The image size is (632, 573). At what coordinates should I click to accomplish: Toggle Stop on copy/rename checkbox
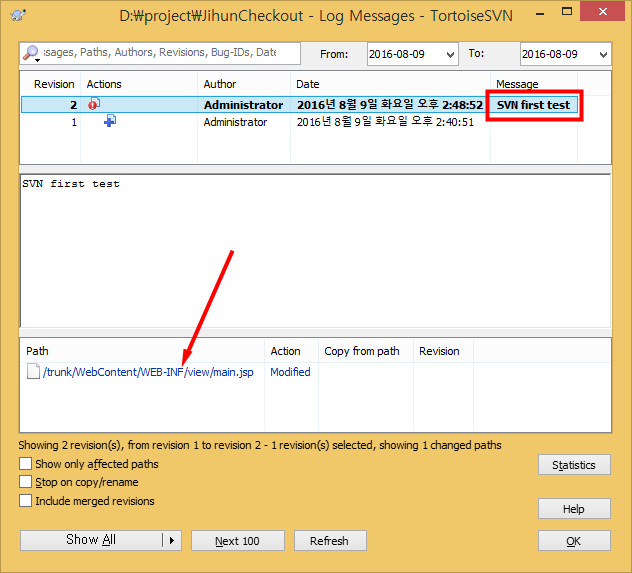tap(25, 482)
